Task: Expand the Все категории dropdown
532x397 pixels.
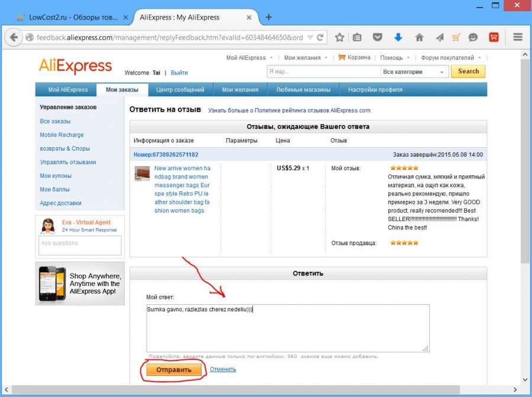Action: [414, 72]
